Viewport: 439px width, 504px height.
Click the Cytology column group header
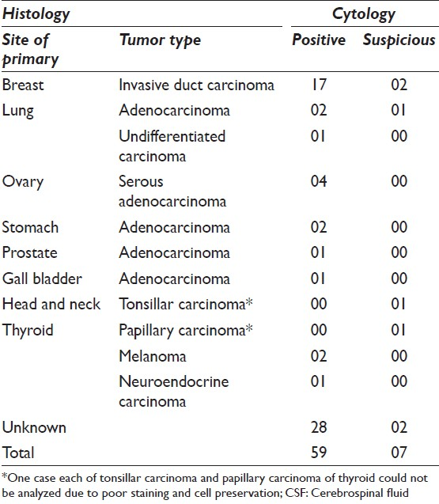pyautogui.click(x=364, y=14)
